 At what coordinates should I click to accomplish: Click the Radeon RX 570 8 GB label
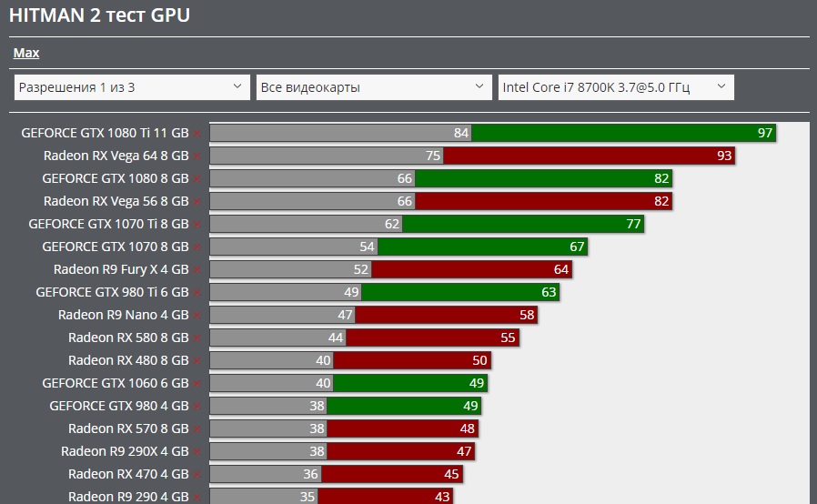[128, 428]
